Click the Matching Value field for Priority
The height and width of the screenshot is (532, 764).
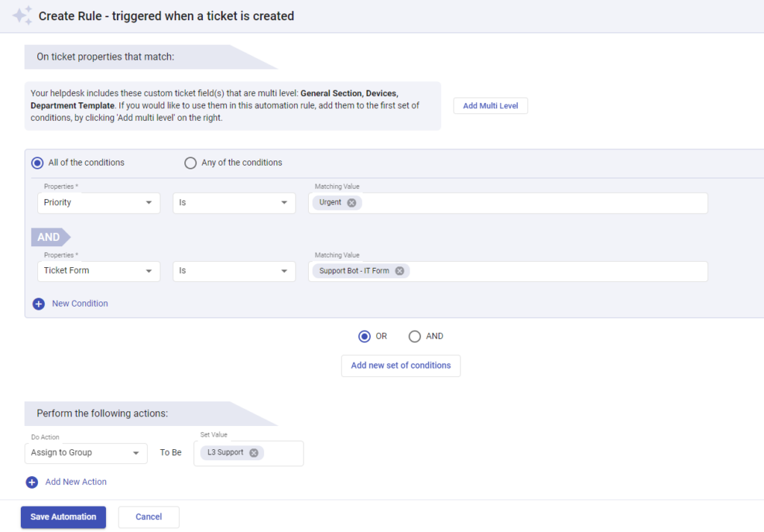click(x=522, y=202)
